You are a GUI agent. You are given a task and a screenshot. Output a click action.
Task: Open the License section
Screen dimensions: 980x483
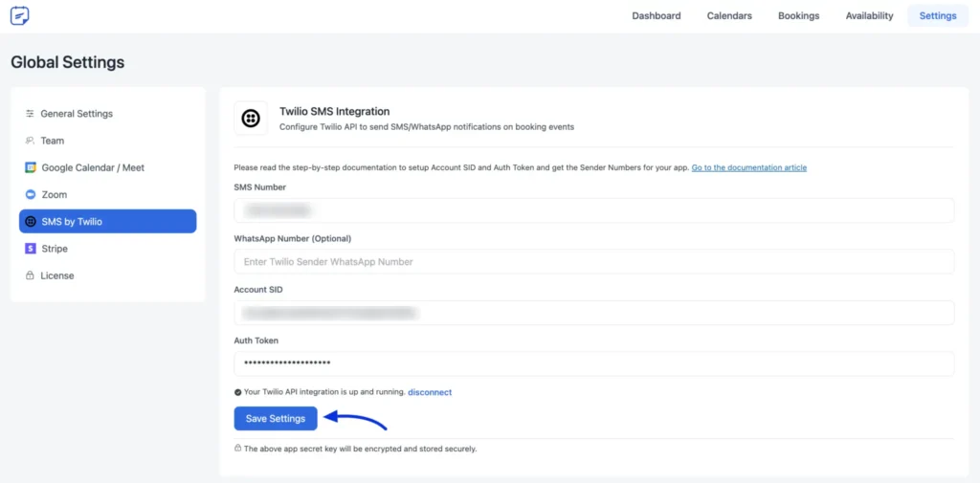tap(108, 275)
